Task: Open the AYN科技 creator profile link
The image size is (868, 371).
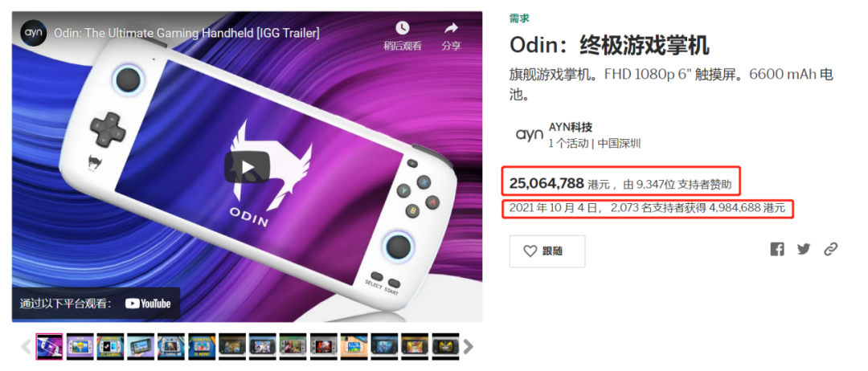Action: [x=570, y=127]
